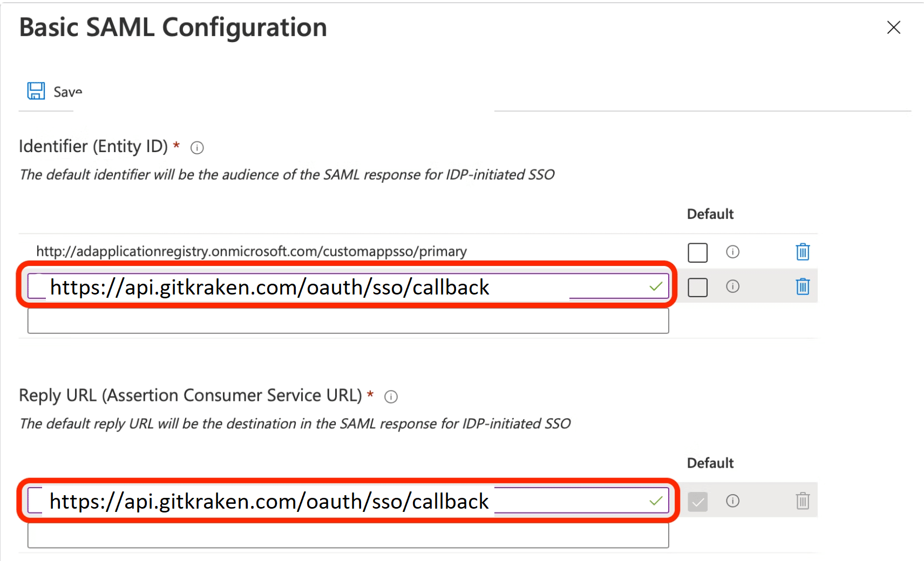Select the adapplicationregistry primary identifier text
This screenshot has height=561, width=924.
252,251
